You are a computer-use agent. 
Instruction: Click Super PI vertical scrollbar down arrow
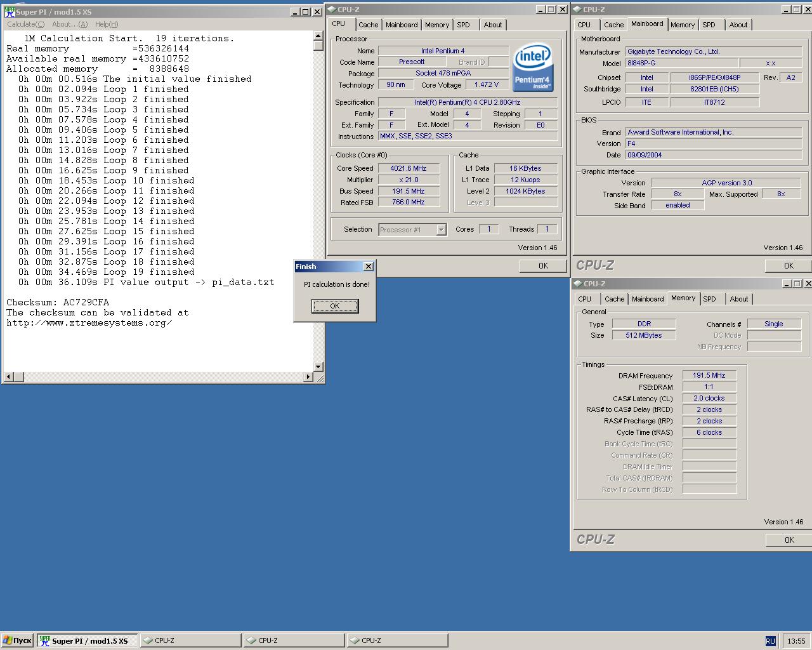click(318, 367)
